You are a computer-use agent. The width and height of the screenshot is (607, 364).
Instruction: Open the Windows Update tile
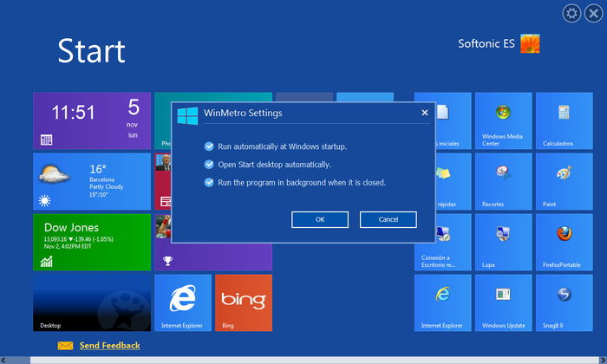pyautogui.click(x=503, y=302)
